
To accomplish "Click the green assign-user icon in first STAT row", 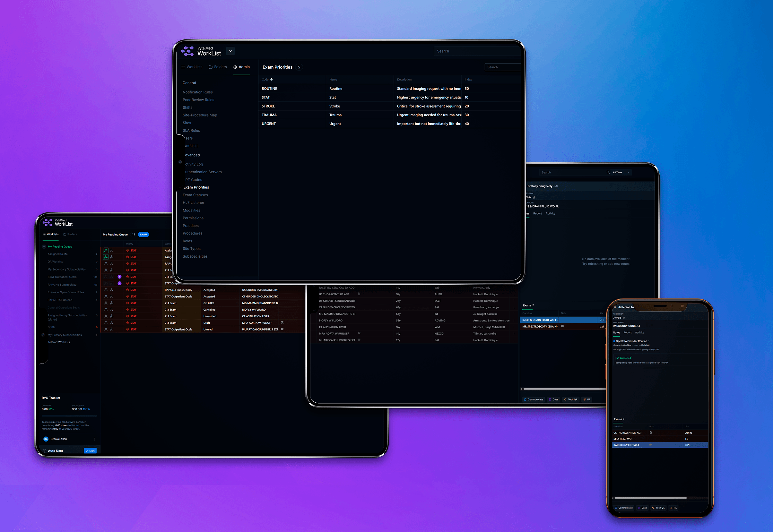I will (106, 250).
